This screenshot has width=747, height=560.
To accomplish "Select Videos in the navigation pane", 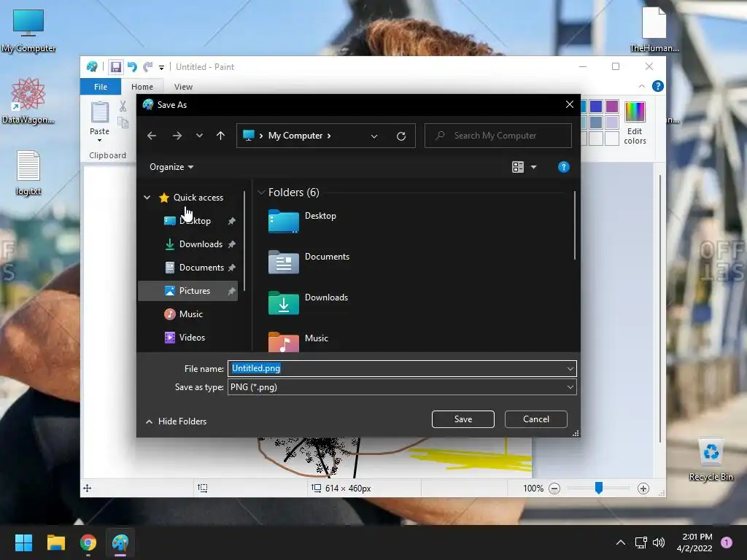I will 192,337.
